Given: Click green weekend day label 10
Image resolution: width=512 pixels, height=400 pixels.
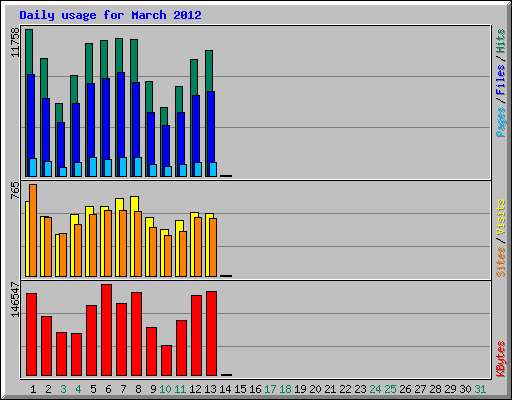Looking at the screenshot, I should coord(165,389).
